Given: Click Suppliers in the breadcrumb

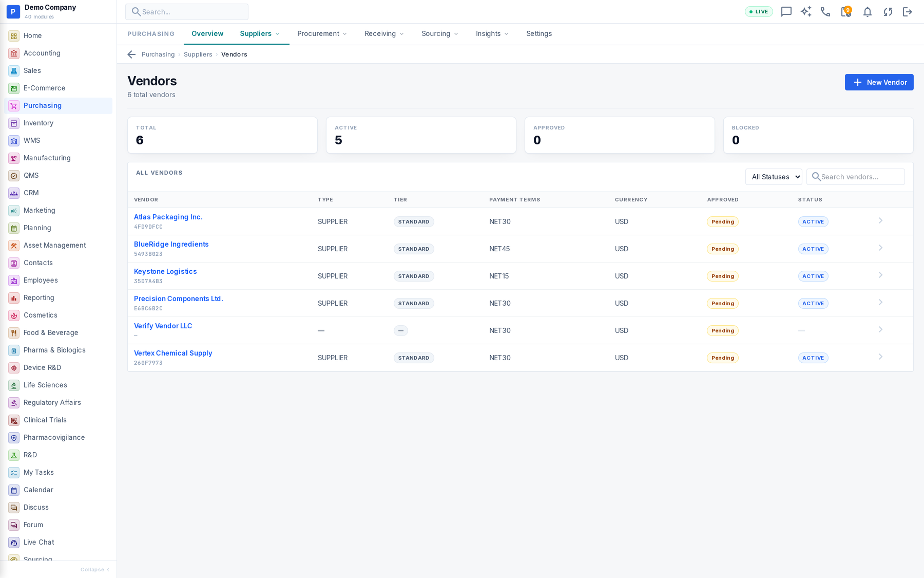Looking at the screenshot, I should pos(198,54).
